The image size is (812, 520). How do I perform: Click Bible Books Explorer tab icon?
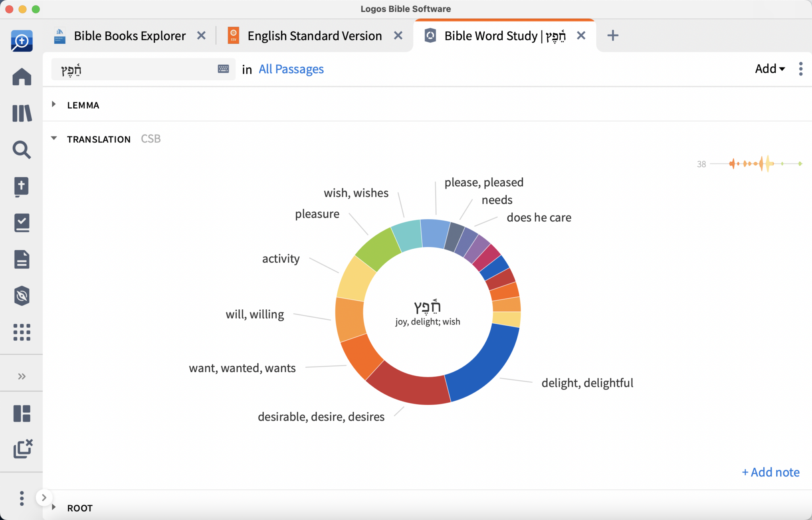[60, 36]
